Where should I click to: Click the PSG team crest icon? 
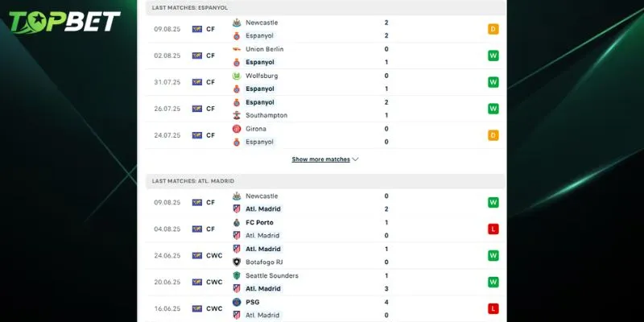pos(237,302)
